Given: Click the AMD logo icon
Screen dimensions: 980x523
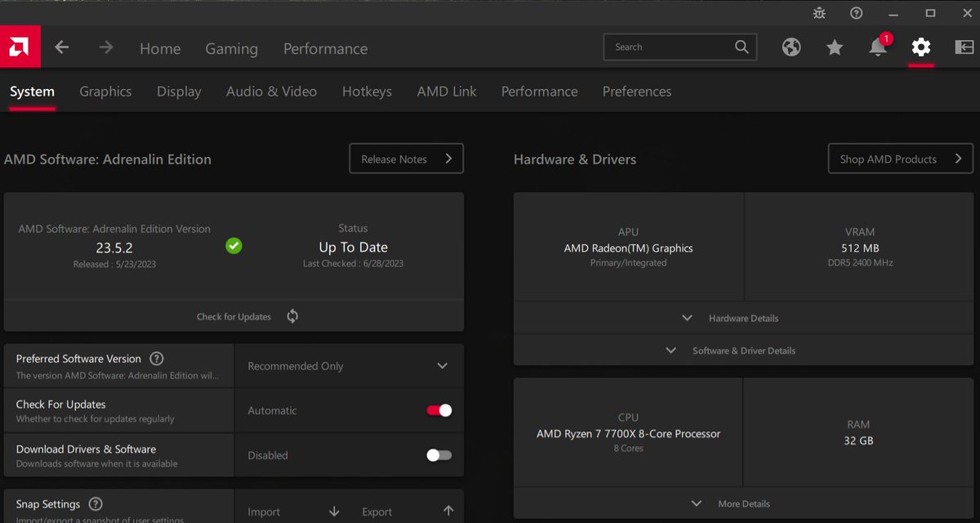Looking at the screenshot, I should pyautogui.click(x=20, y=47).
